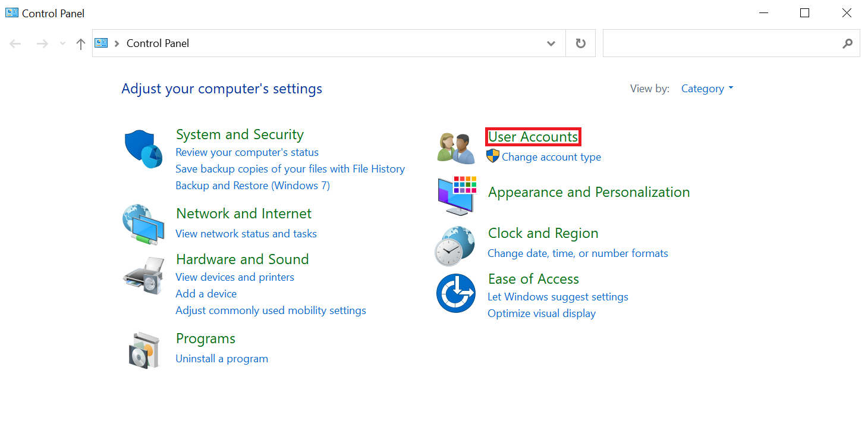Click the Clock and Region icon

[x=455, y=246]
